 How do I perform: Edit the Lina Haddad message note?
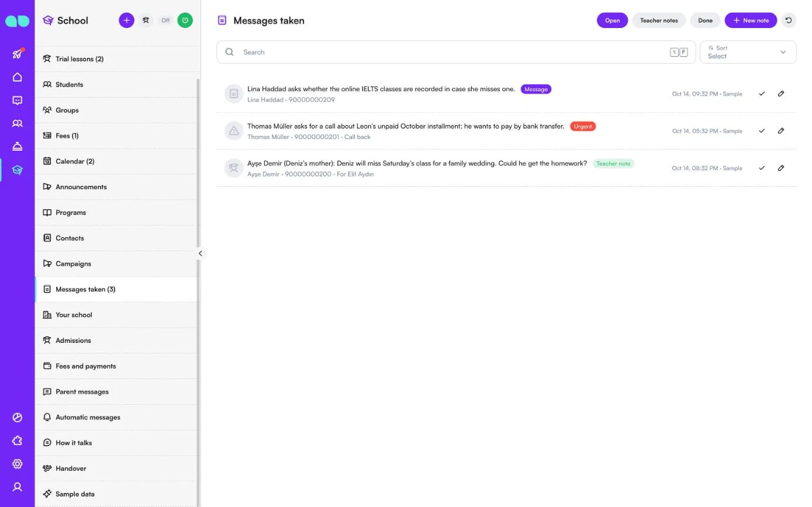pos(781,93)
